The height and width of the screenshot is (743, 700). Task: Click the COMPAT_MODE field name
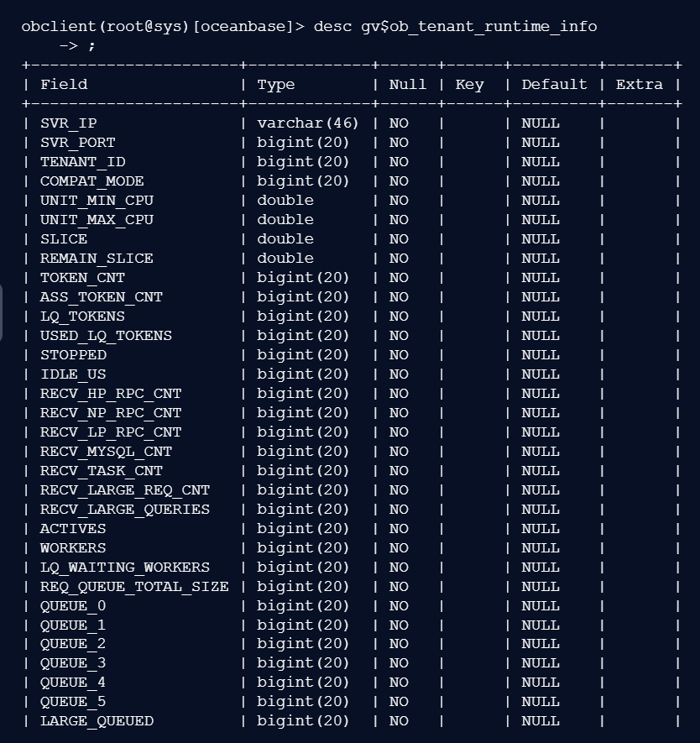(x=92, y=181)
